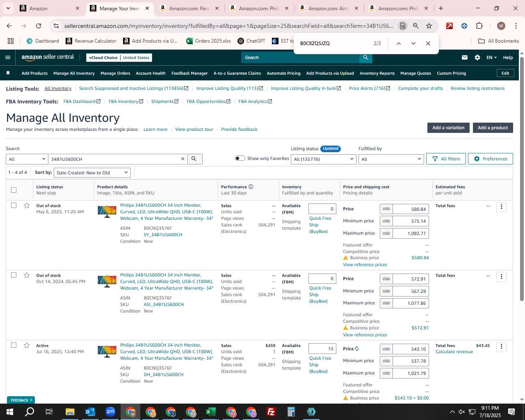
Task: Click the Edit button in nav bar
Action: pos(505,73)
